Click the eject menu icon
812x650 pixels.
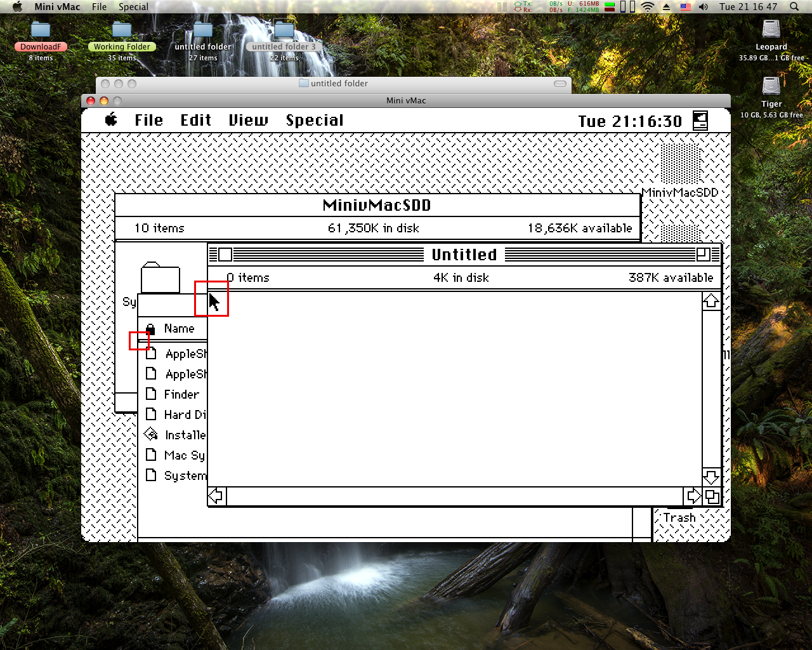point(666,7)
